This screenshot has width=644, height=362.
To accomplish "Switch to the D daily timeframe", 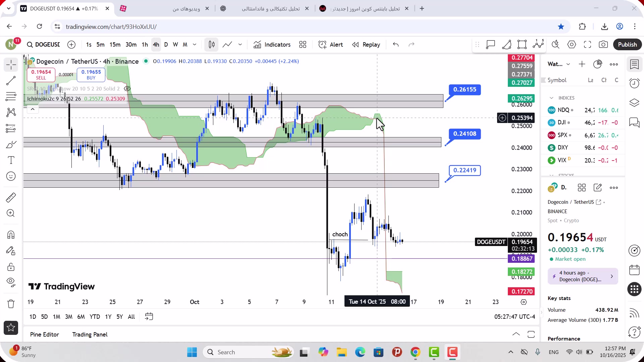I will (x=166, y=45).
